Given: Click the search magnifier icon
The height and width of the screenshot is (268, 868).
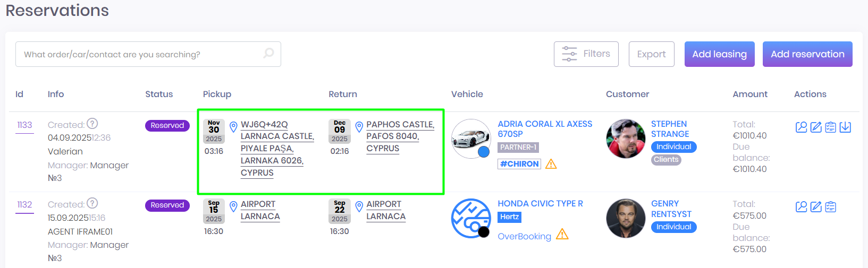Looking at the screenshot, I should (x=269, y=54).
